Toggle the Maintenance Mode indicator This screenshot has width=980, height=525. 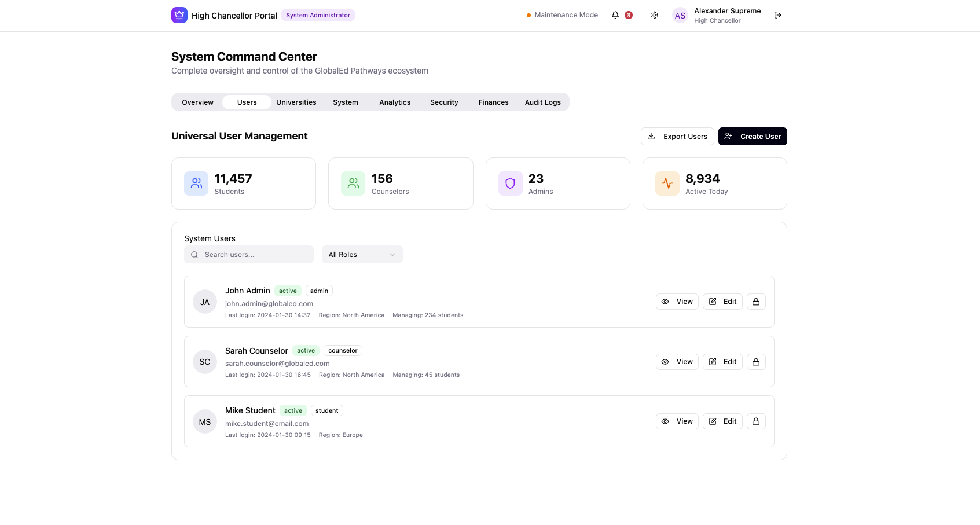pos(562,15)
